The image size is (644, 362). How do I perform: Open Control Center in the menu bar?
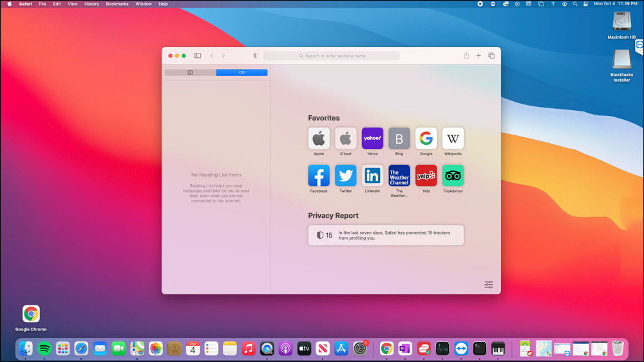tap(585, 4)
